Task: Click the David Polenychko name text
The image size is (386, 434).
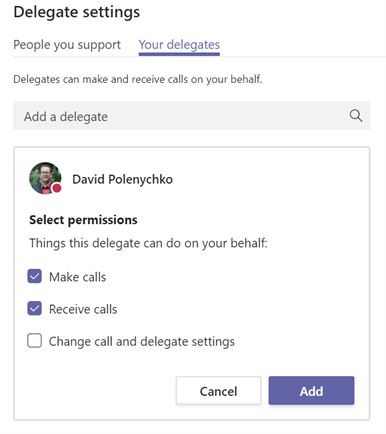Action: [122, 179]
